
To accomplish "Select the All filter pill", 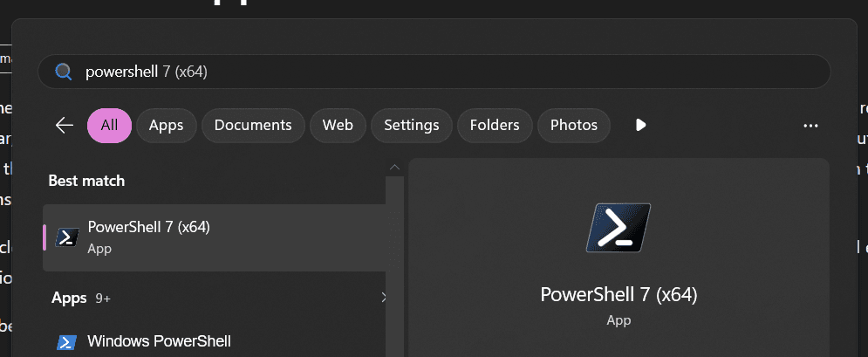I will point(109,125).
